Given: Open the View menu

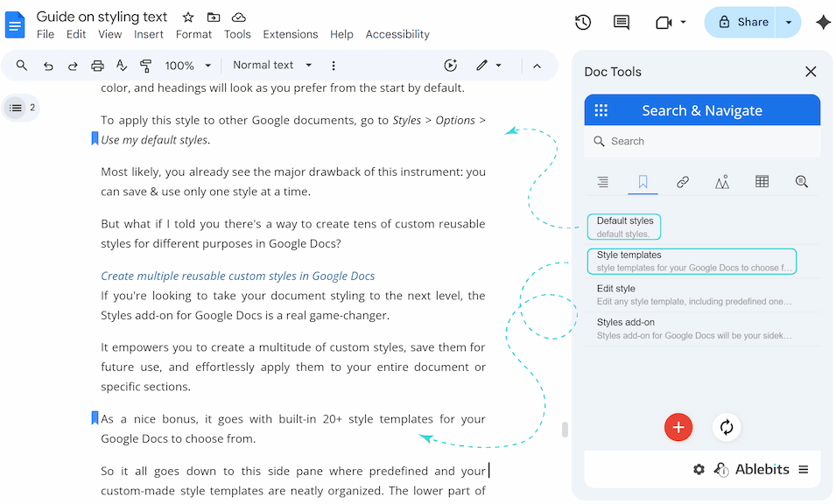Looking at the screenshot, I should (109, 34).
